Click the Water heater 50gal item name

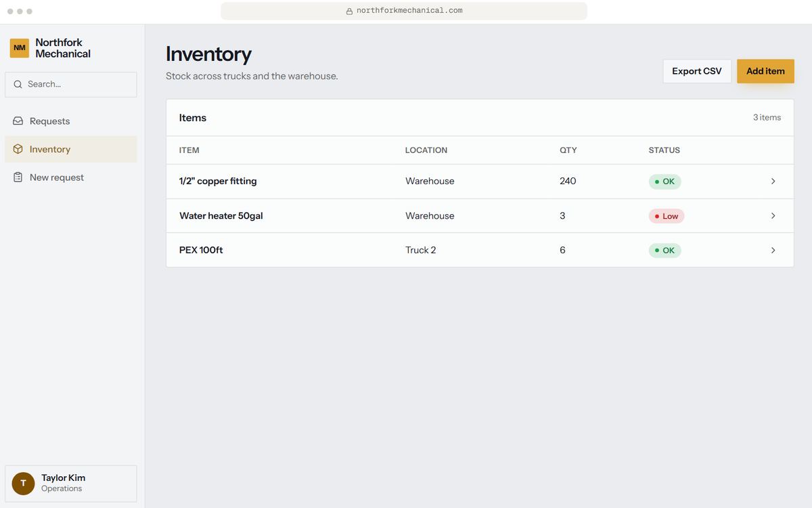point(221,216)
